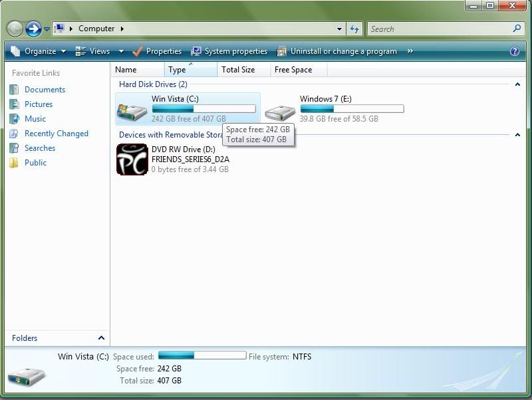Select the Windows 7 (E:) drive icon
The height and width of the screenshot is (400, 532).
[280, 112]
